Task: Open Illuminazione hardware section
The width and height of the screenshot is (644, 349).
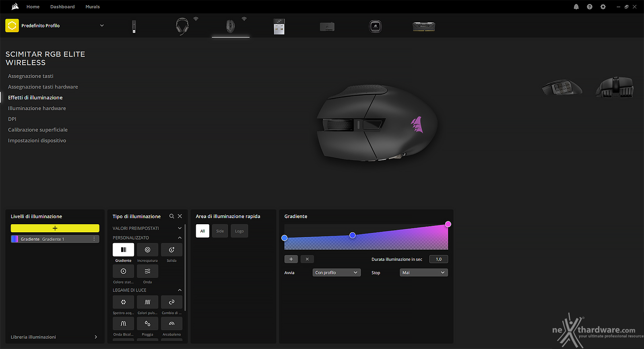Action: 37,108
